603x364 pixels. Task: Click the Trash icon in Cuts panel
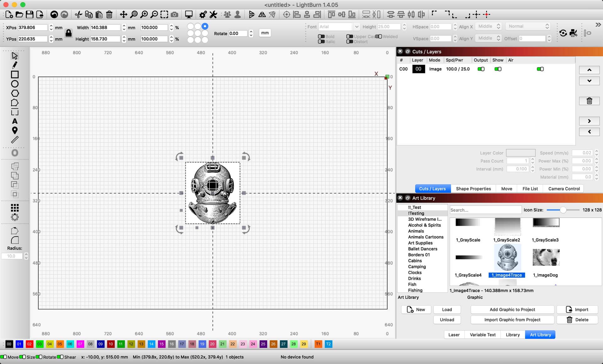pos(589,101)
